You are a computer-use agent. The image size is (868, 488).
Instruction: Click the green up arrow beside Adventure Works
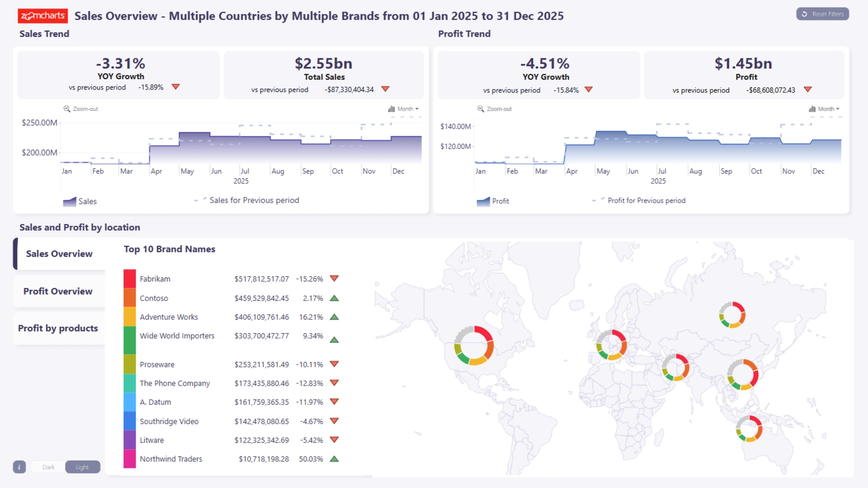334,317
